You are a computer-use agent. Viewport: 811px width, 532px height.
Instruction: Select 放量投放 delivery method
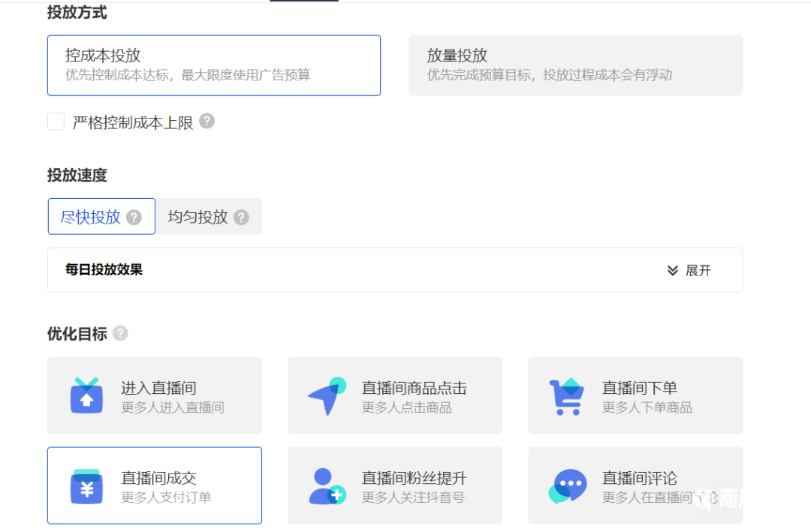coord(575,65)
